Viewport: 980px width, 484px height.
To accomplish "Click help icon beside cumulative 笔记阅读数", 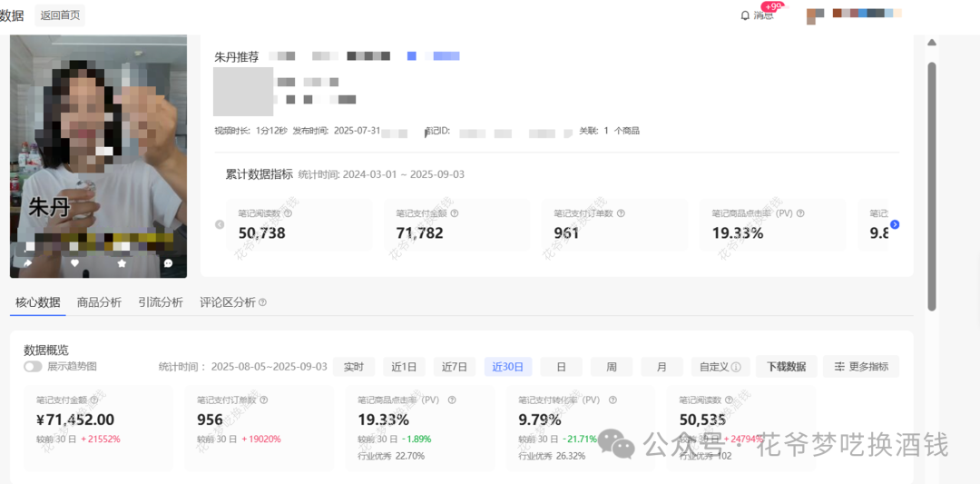I will [x=289, y=213].
